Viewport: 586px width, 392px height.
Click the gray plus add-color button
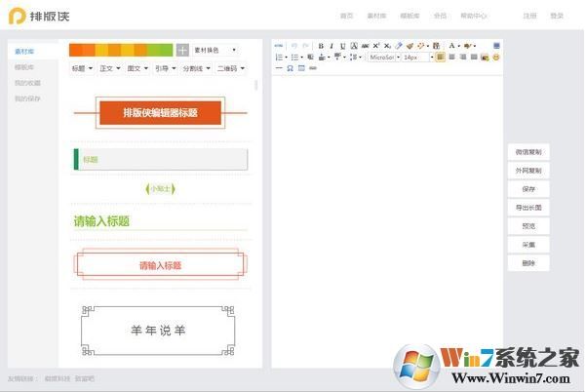(182, 50)
